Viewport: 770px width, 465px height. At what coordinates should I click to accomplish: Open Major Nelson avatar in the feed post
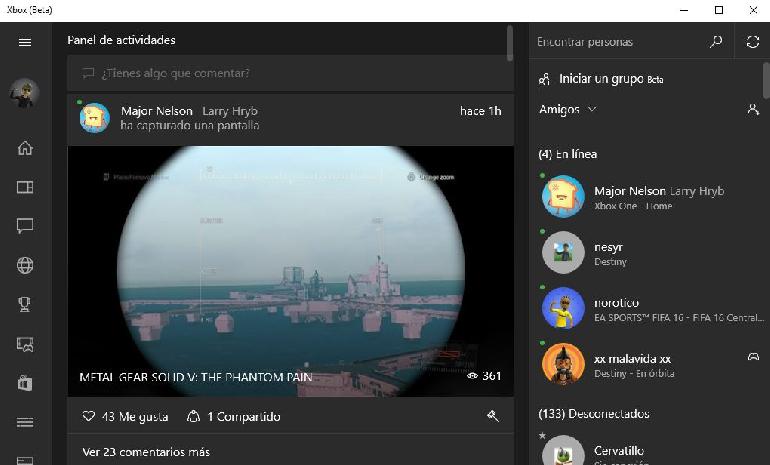[x=94, y=118]
